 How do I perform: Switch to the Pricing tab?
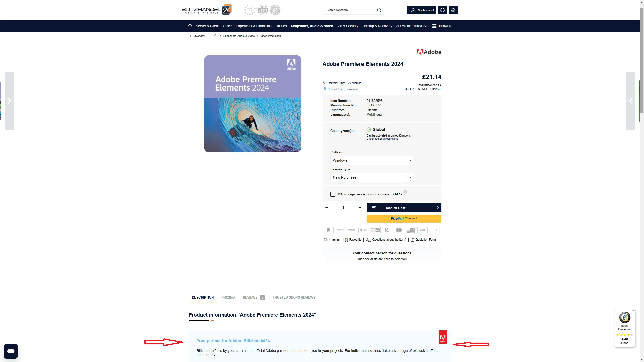[228, 297]
